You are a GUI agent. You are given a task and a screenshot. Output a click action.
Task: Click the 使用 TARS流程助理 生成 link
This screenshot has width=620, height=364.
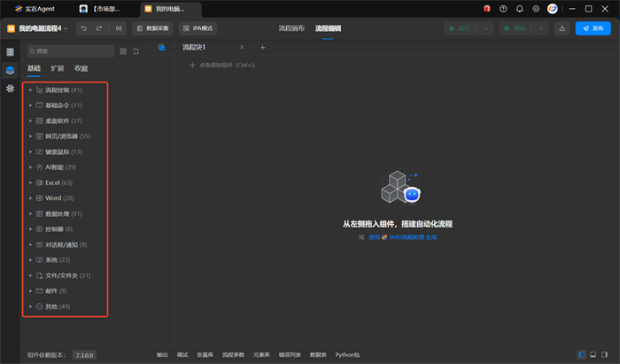coord(402,237)
